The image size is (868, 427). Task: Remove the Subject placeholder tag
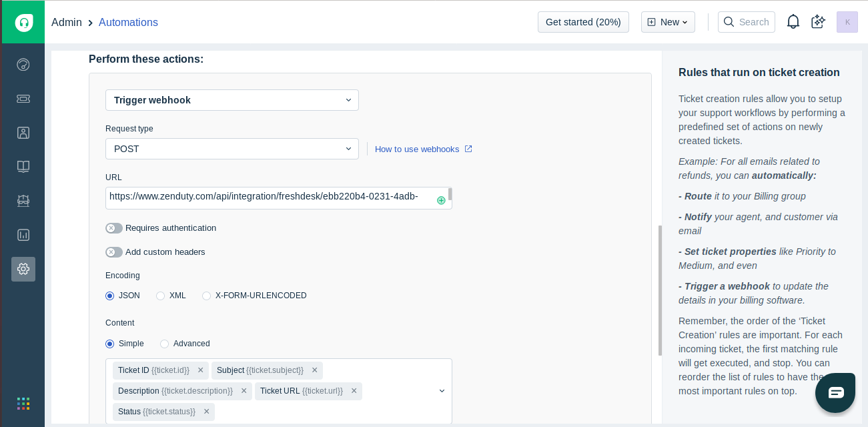(314, 370)
